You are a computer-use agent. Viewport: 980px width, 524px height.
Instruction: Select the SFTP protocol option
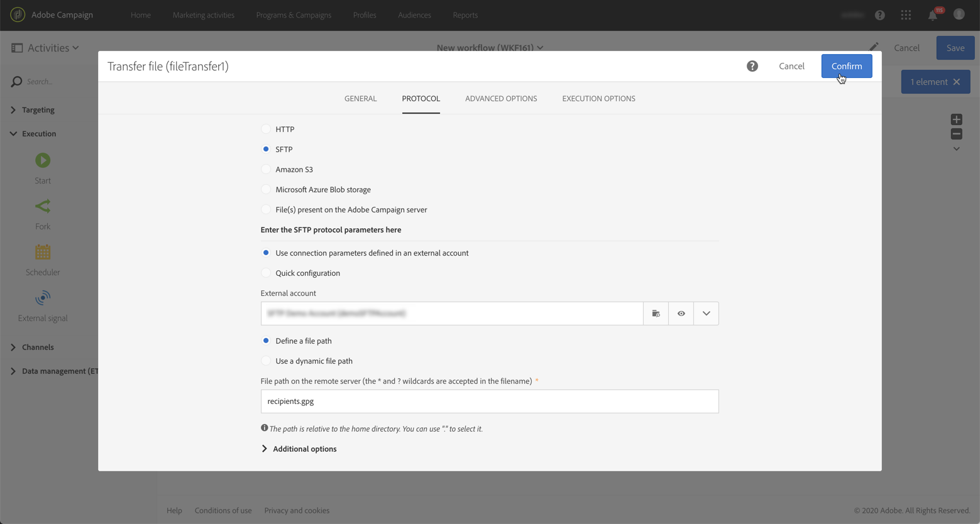click(266, 149)
